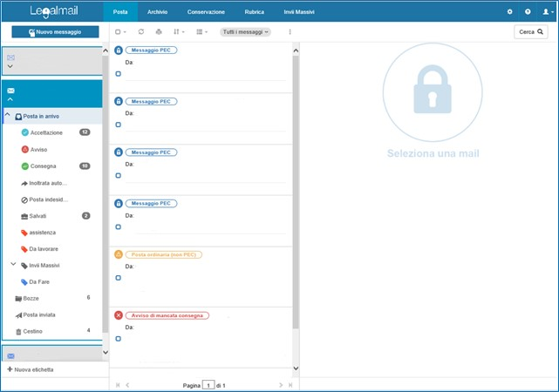Image resolution: width=559 pixels, height=392 pixels.
Task: Open the settings gear icon
Action: 510,12
